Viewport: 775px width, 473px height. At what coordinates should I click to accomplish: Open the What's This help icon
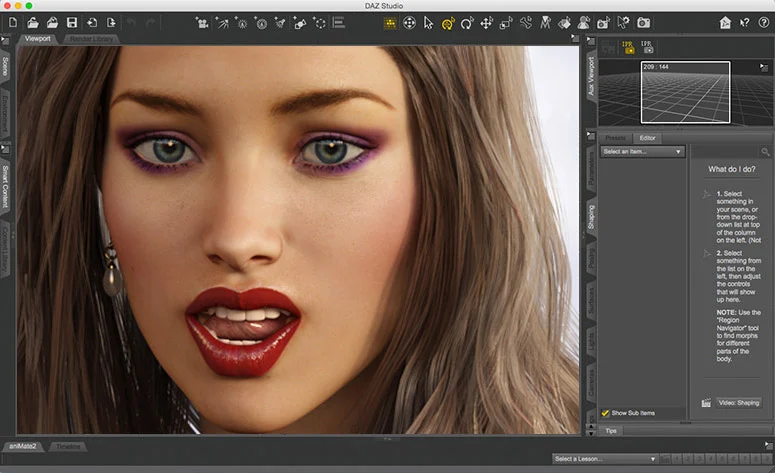744,22
